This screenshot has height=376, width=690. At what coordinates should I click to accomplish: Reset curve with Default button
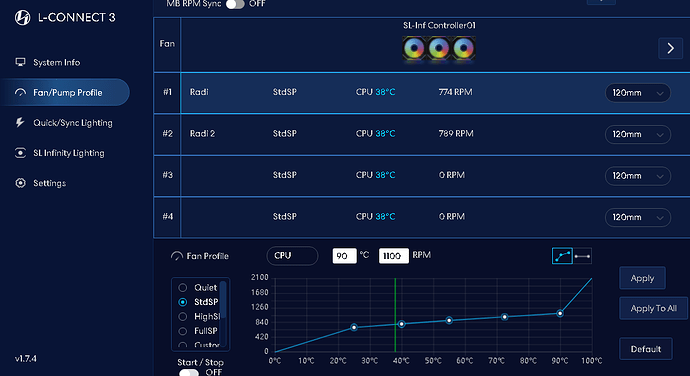[646, 349]
